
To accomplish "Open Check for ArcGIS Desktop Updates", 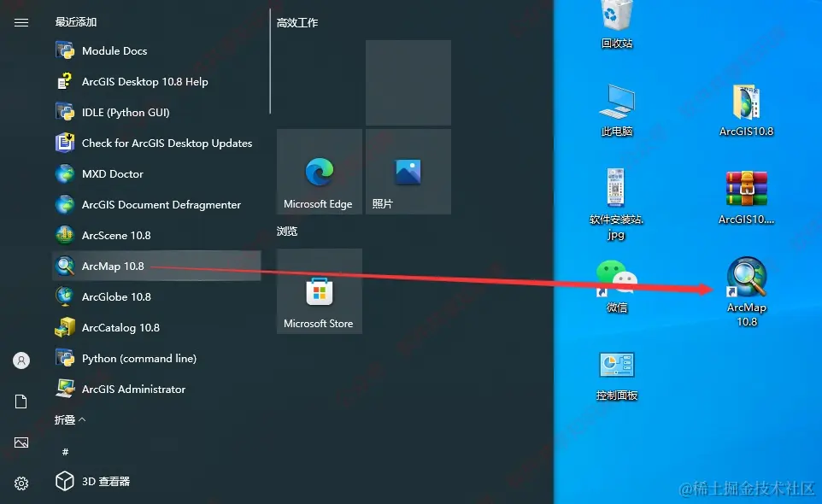I will pos(156,143).
